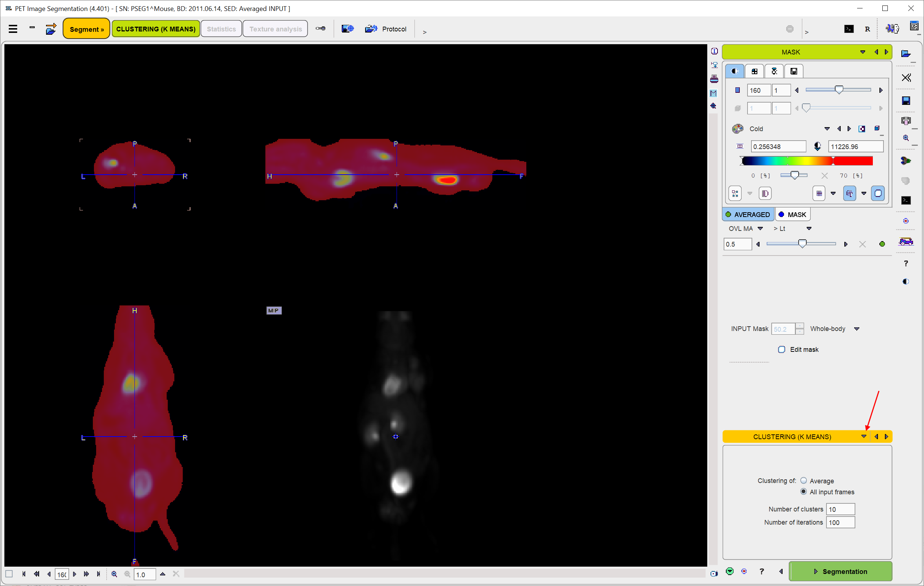Click the pin icon after Texture analysis
Screen dimensions: 924x586
(321, 29)
